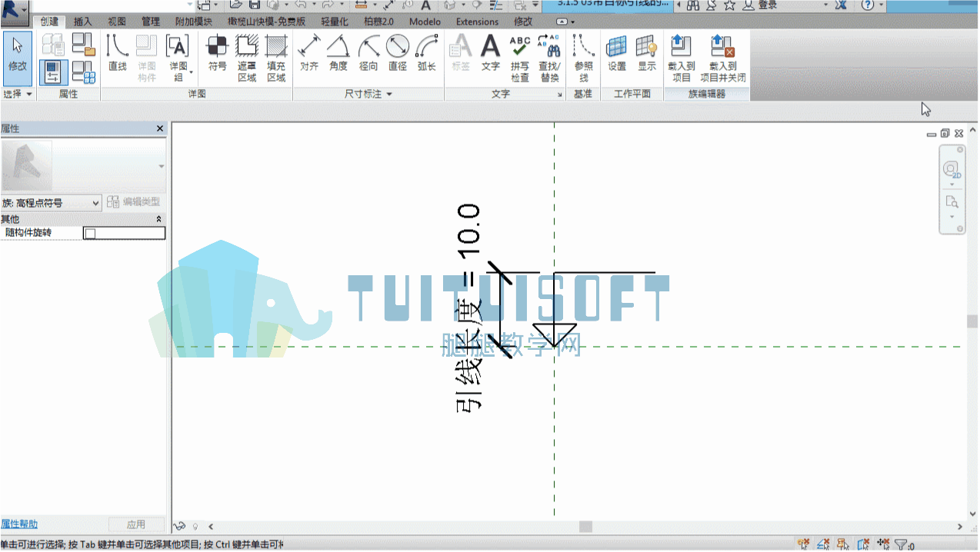Click 载入到项目并关闭 load and close
The image size is (980, 552).
tap(723, 58)
